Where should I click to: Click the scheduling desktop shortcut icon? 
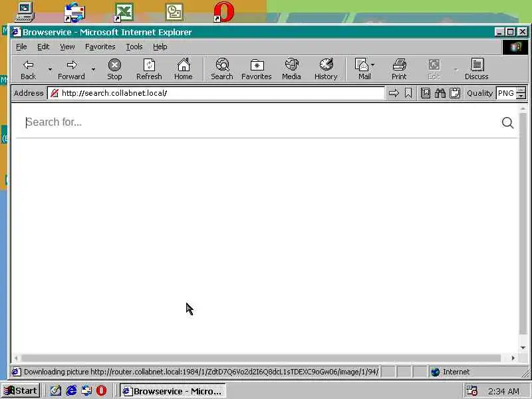[x=174, y=12]
